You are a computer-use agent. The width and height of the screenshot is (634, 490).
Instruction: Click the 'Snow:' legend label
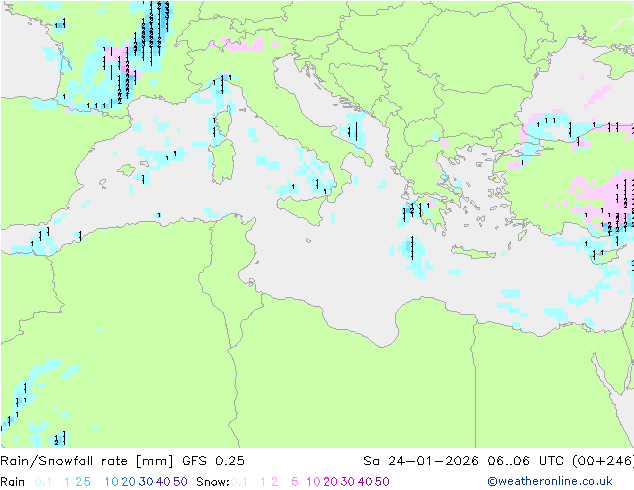coord(213,482)
